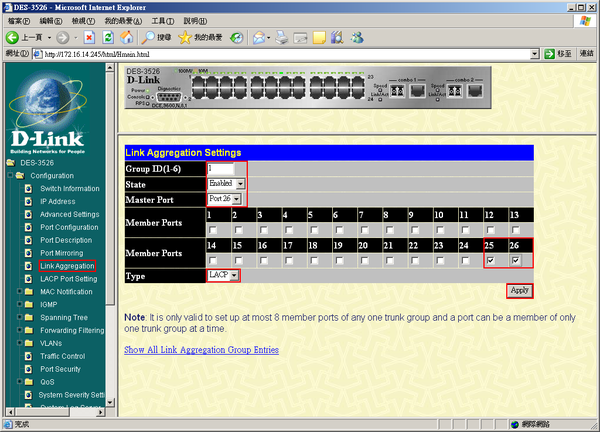Open the Master Port dropdown
600x432 pixels.
[x=224, y=199]
